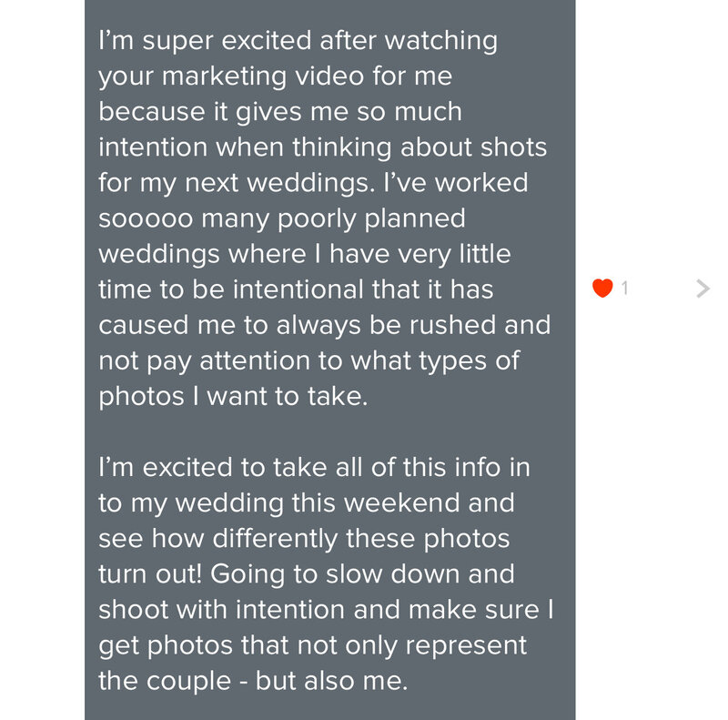Click the phrase "marketing video" in the message

[263, 76]
